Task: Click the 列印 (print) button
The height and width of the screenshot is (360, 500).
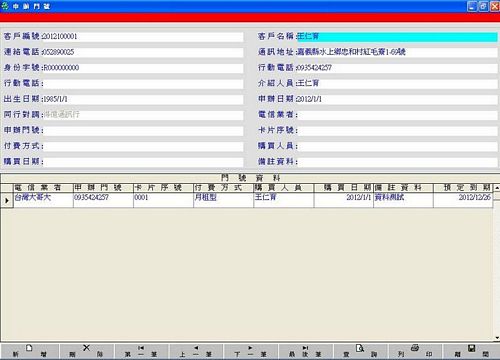Action: click(415, 351)
